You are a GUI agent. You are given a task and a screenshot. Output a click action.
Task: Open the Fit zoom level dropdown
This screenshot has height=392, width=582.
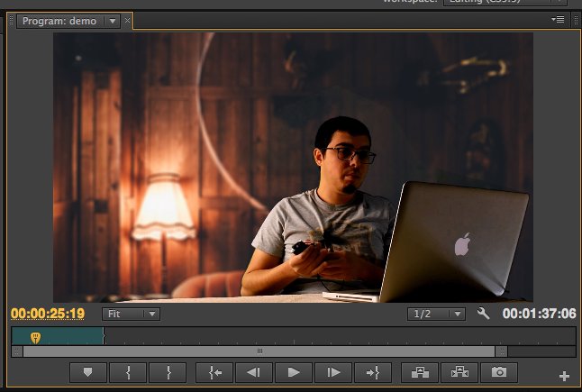coord(131,314)
